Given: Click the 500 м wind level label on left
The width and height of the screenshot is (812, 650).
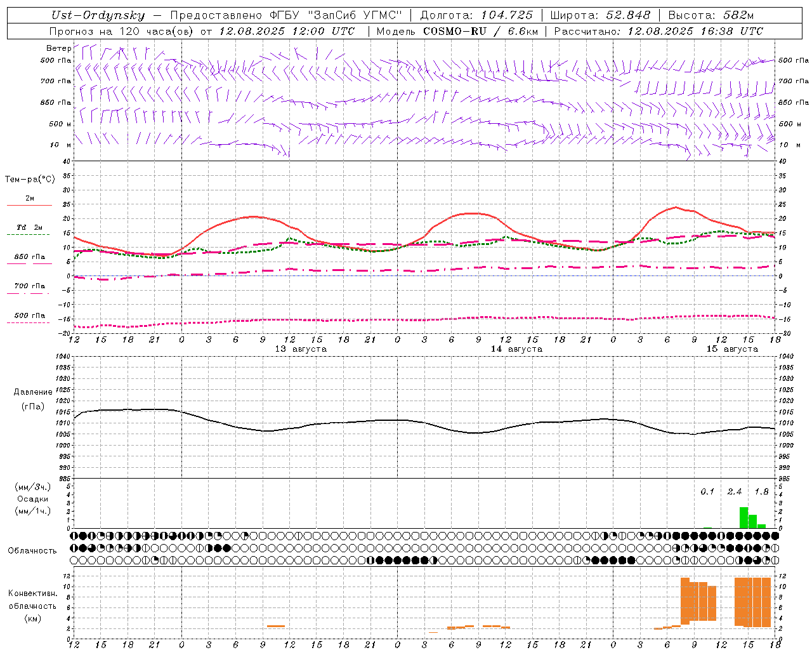Looking at the screenshot, I should 60,124.
